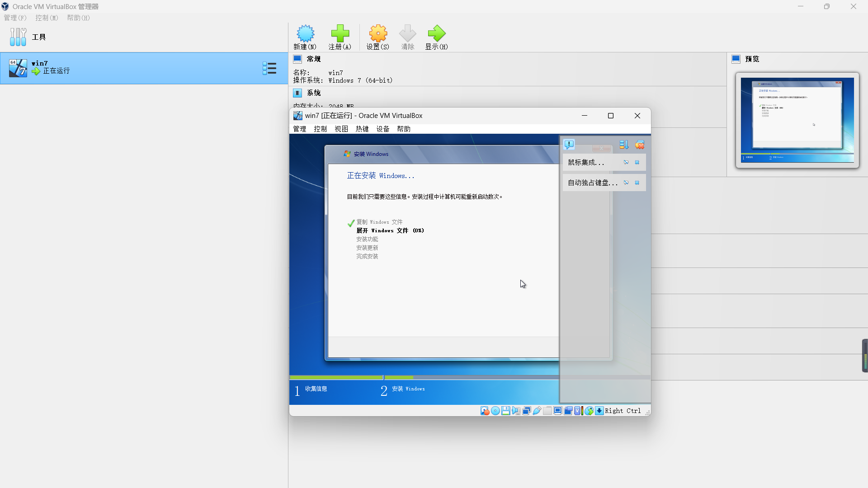Click the 预览 section header
Image resolution: width=868 pixels, height=488 pixels.
(x=752, y=59)
